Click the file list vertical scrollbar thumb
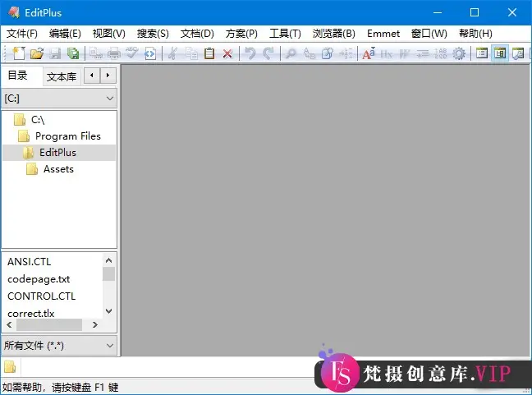Image resolution: width=532 pixels, height=395 pixels. (108, 274)
